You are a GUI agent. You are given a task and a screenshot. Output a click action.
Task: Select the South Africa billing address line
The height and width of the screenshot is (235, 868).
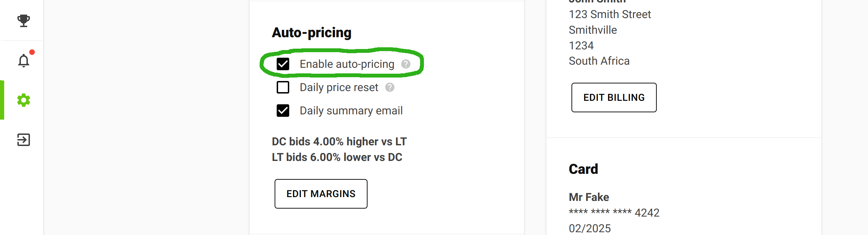coord(599,61)
